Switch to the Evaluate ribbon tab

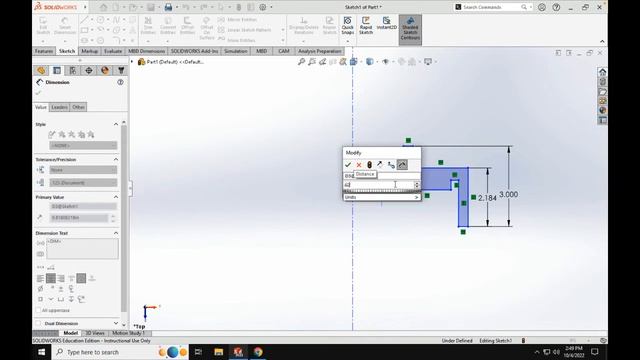[113, 51]
